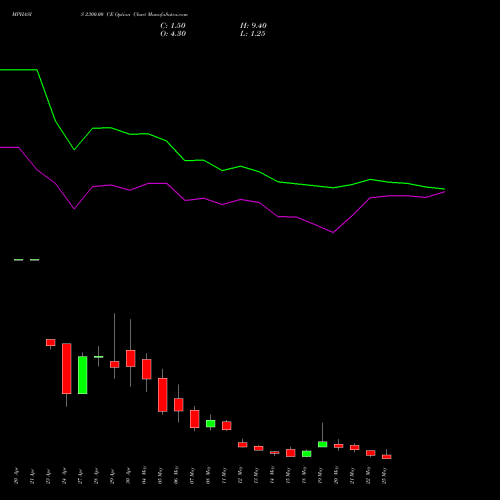
Task: Click the low value L: 1.25
Action: [253, 34]
